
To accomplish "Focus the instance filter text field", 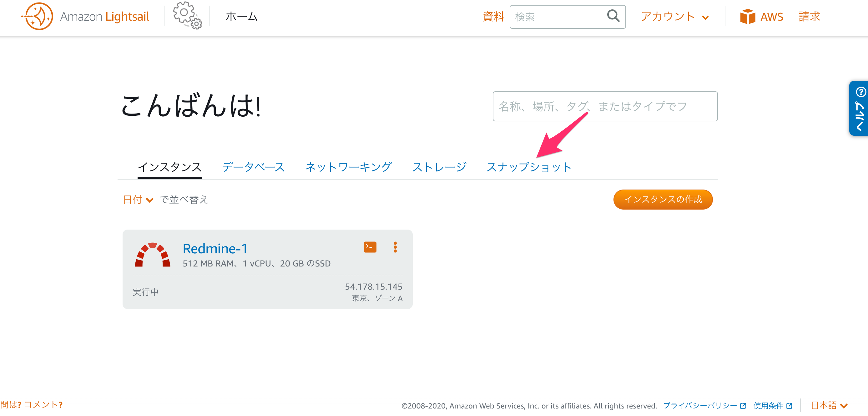I will click(x=605, y=107).
